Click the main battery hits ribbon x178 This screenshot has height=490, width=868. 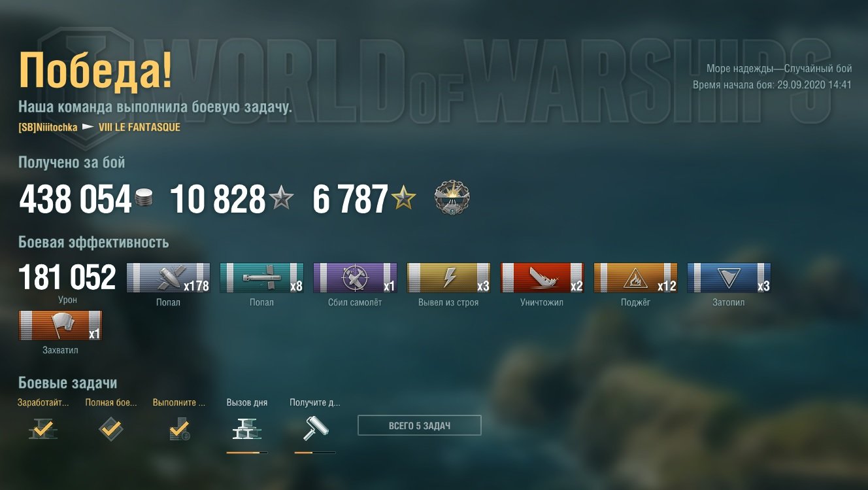pos(168,278)
